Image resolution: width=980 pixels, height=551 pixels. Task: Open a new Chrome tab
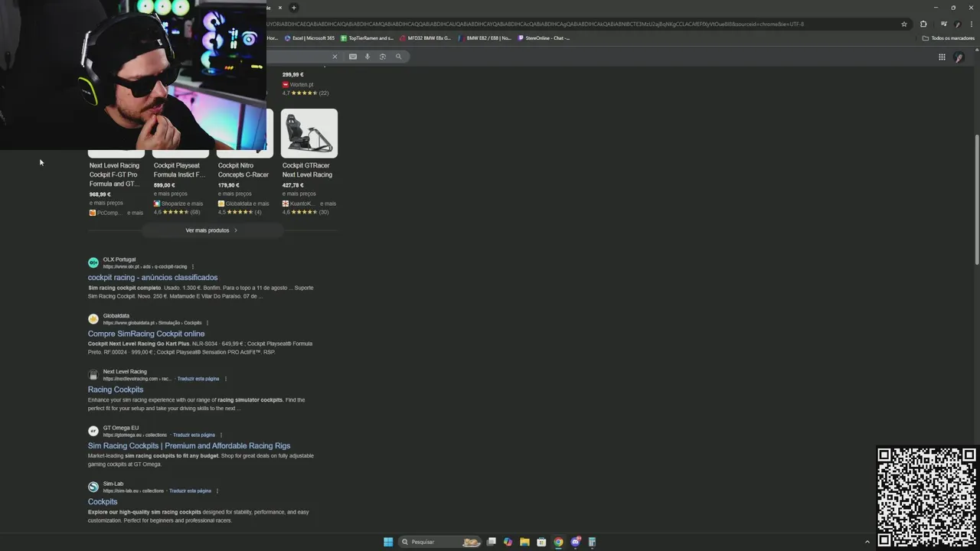(x=293, y=8)
